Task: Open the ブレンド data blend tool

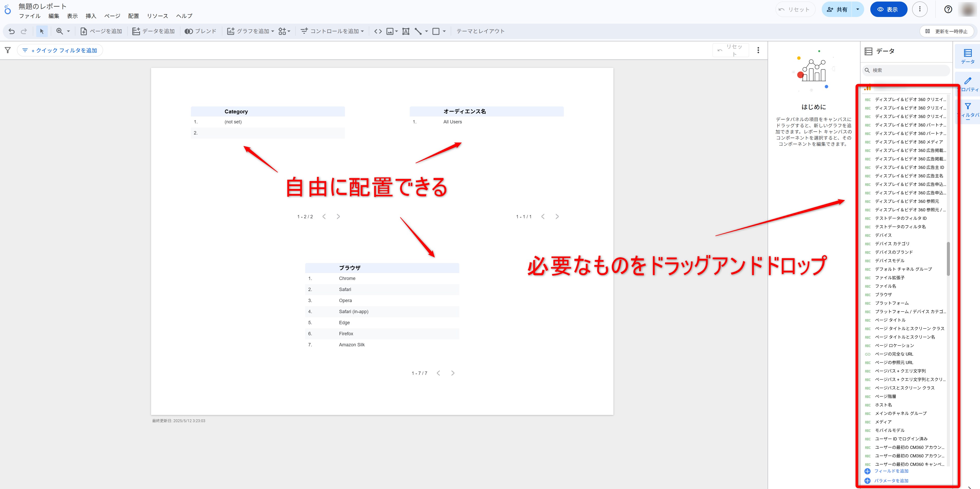Action: [200, 31]
